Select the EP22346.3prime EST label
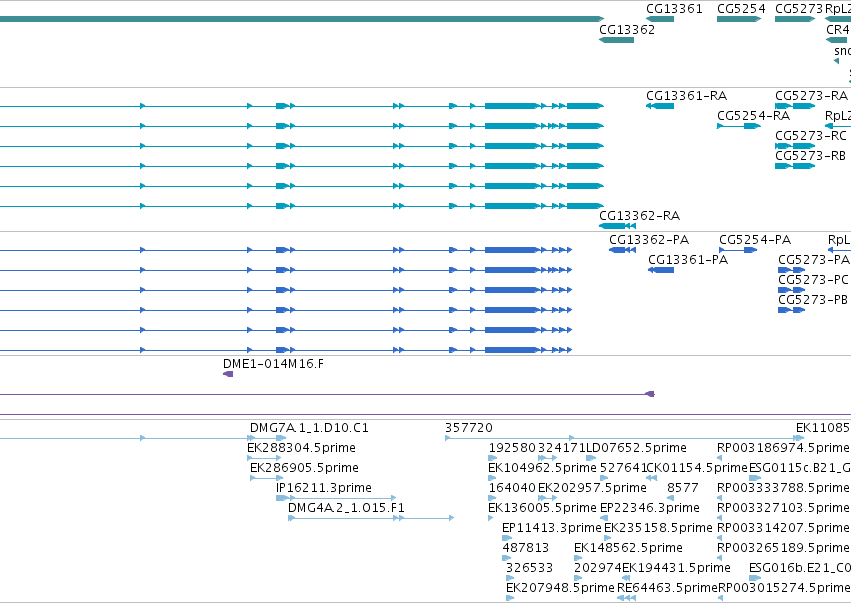This screenshot has width=851, height=603. pos(650,507)
